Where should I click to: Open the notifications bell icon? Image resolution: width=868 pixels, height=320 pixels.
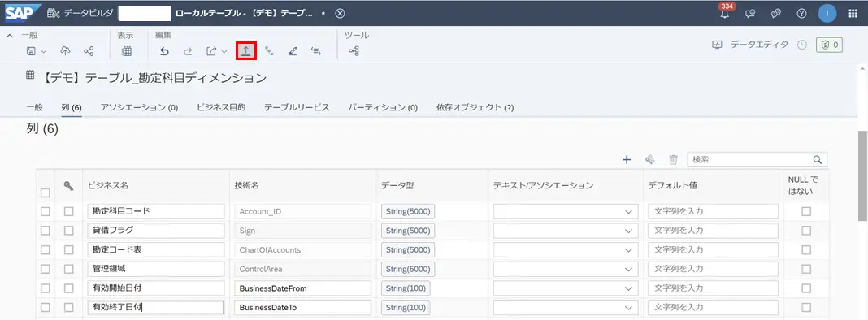point(725,13)
